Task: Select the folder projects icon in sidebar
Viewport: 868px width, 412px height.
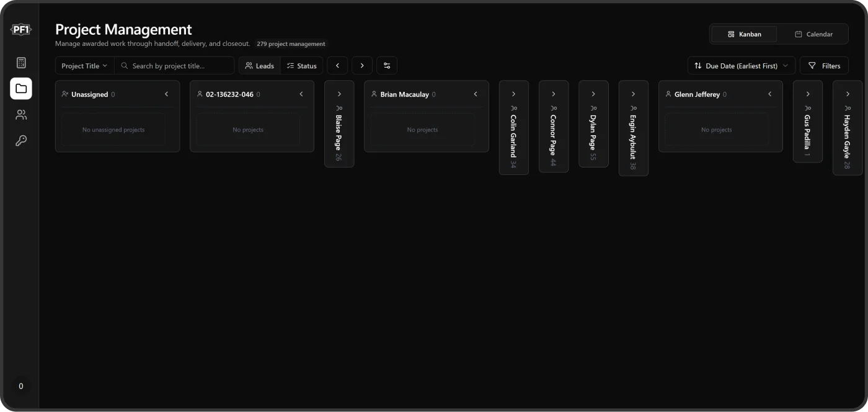Action: [x=21, y=89]
